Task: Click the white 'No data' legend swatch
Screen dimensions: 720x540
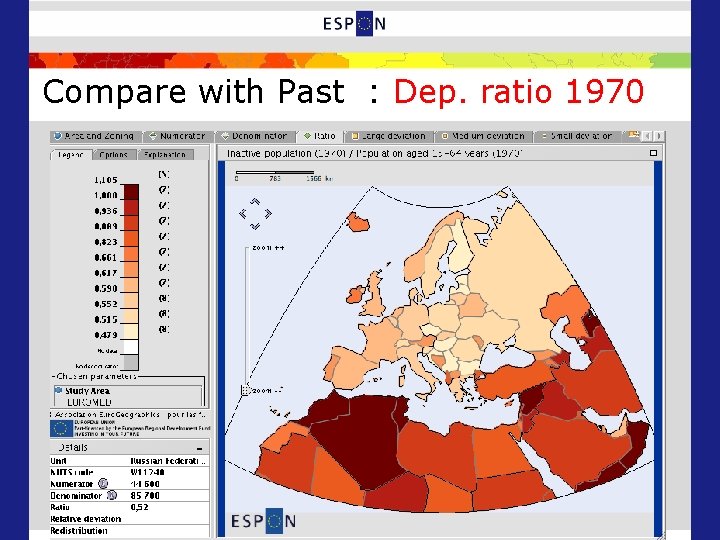Action: (131, 347)
